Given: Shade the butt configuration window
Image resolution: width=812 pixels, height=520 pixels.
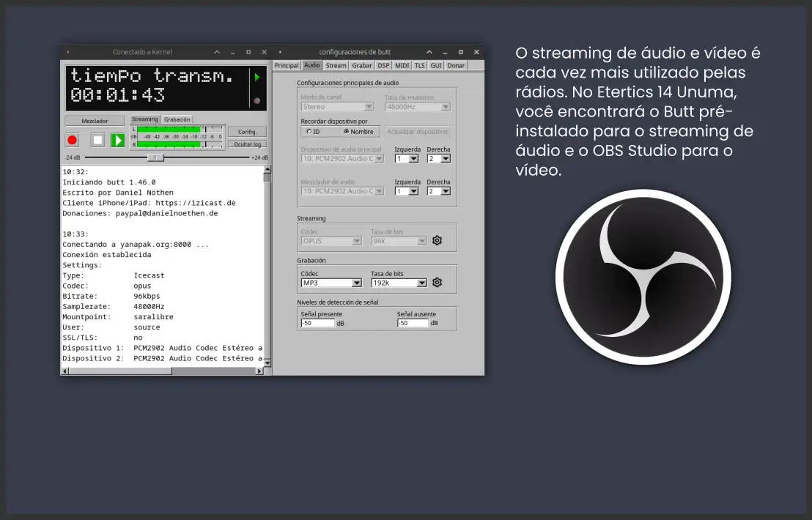Looking at the screenshot, I should coord(429,52).
